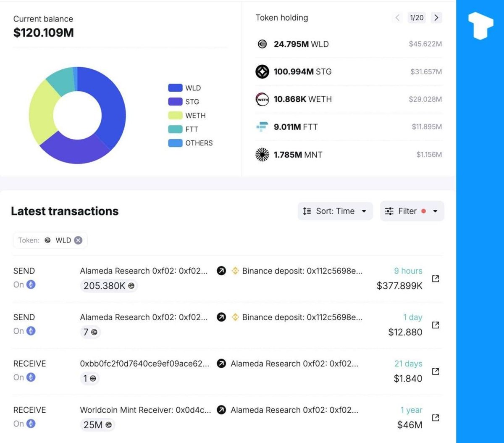The image size is (504, 443).
Task: Click Ethereum chain icon in 1 day row
Action: 31,331
